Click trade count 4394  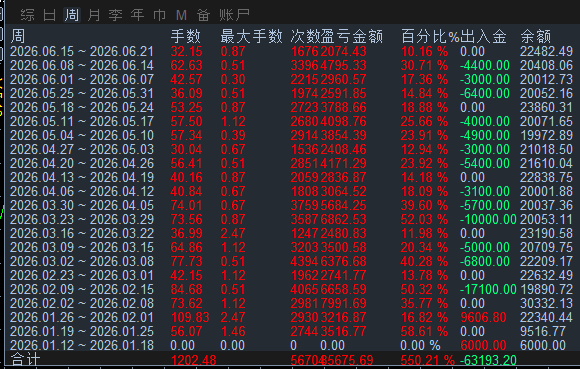point(304,261)
